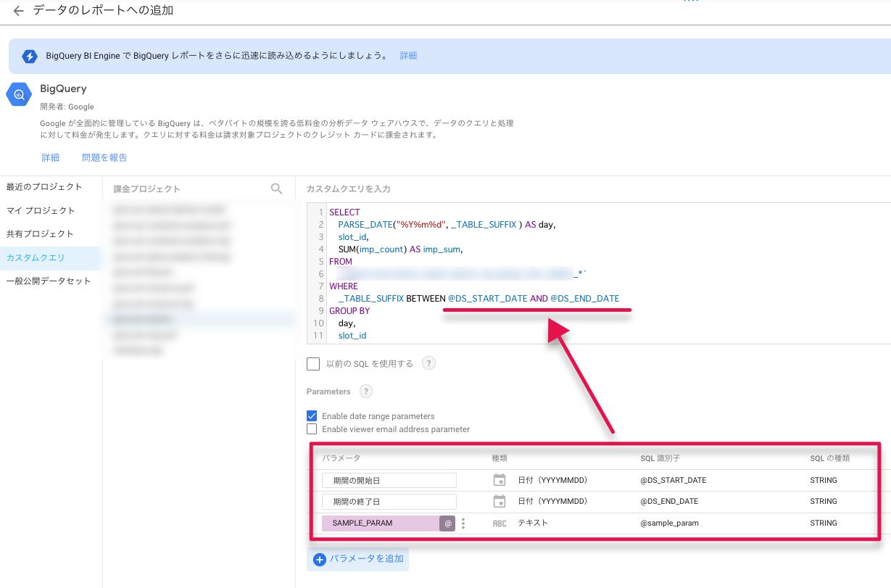Click the search icon in billing projects
The width and height of the screenshot is (891, 588).
[276, 189]
